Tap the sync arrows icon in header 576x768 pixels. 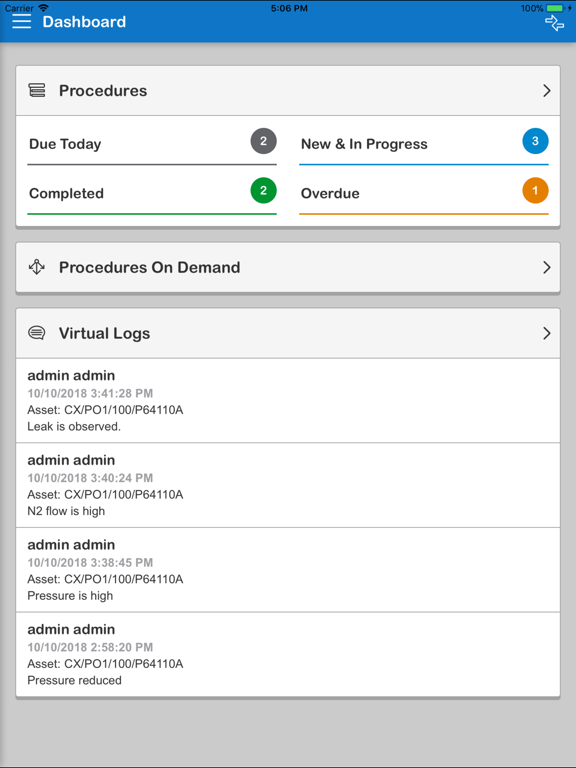(554, 23)
